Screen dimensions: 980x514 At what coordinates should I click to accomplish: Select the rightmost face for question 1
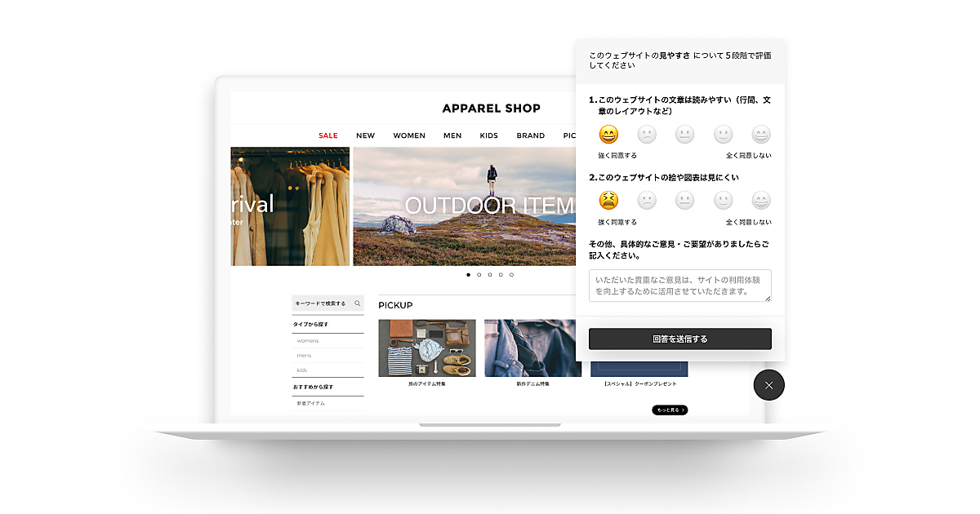(761, 135)
